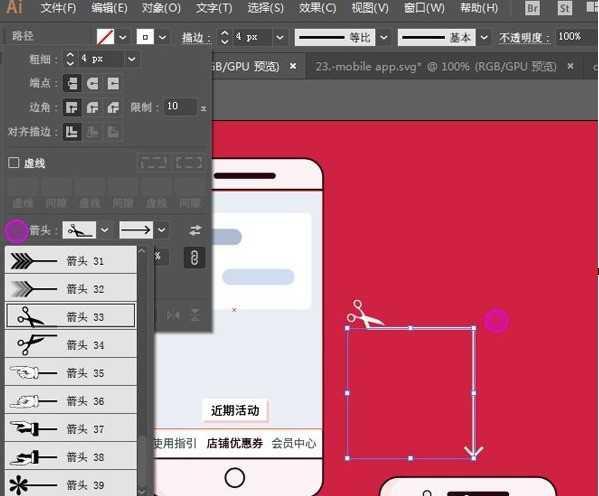
Task: Close the first RGB/GPU 预览 document tab
Action: [293, 66]
